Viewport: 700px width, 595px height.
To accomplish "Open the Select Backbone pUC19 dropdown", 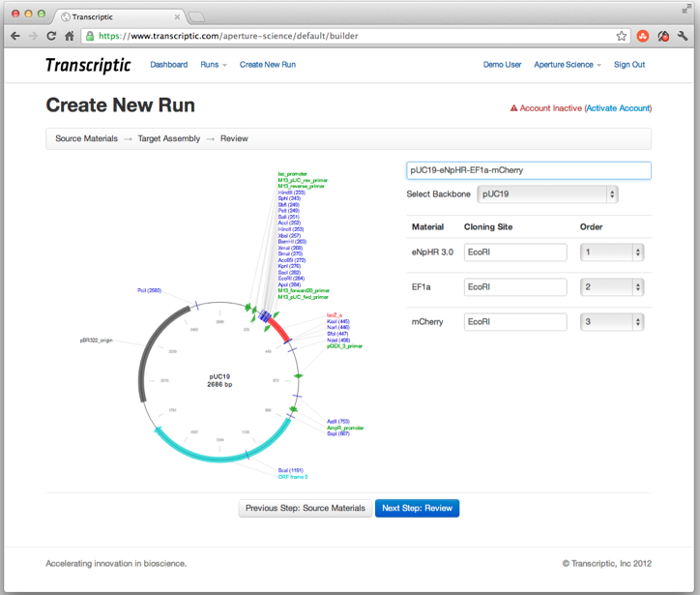I will point(561,194).
